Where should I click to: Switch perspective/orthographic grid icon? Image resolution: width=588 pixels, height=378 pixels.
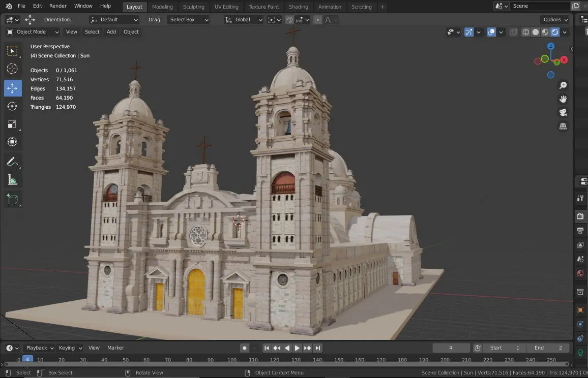pyautogui.click(x=563, y=126)
